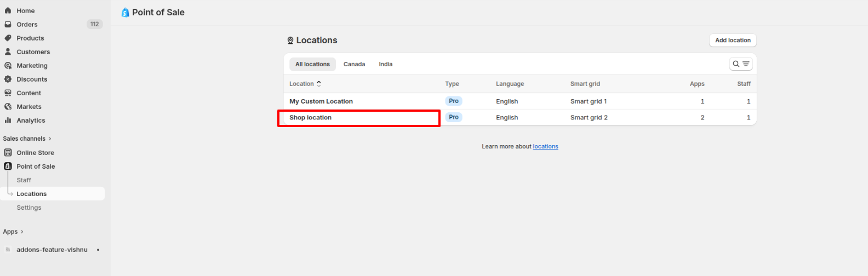
Task: Sort table by Location column header
Action: [305, 84]
